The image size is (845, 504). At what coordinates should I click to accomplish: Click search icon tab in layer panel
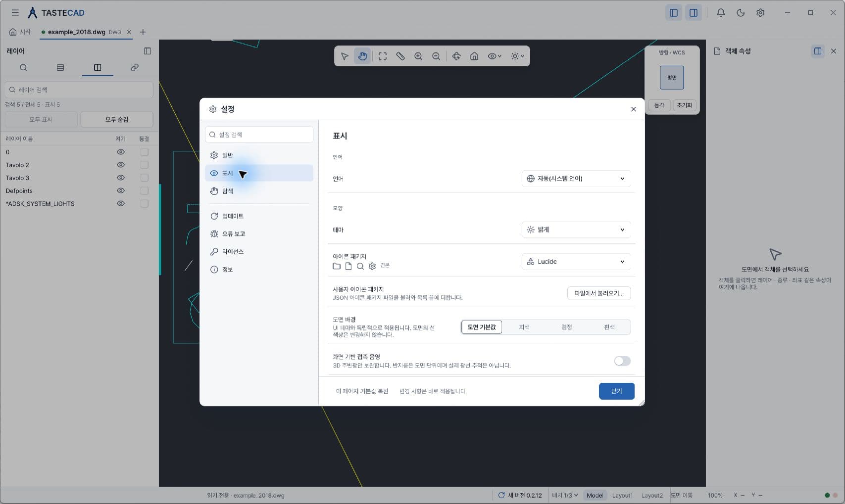coord(23,68)
